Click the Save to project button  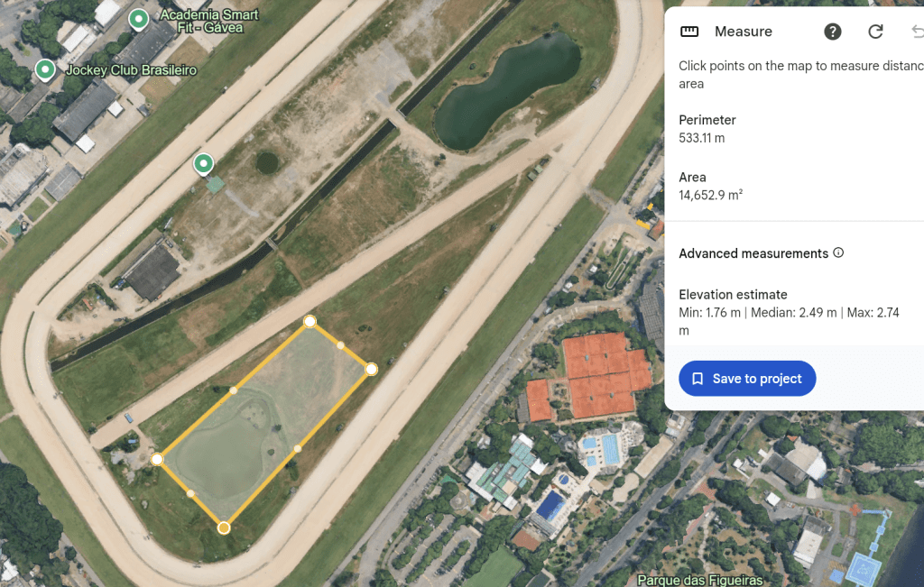[x=746, y=379]
